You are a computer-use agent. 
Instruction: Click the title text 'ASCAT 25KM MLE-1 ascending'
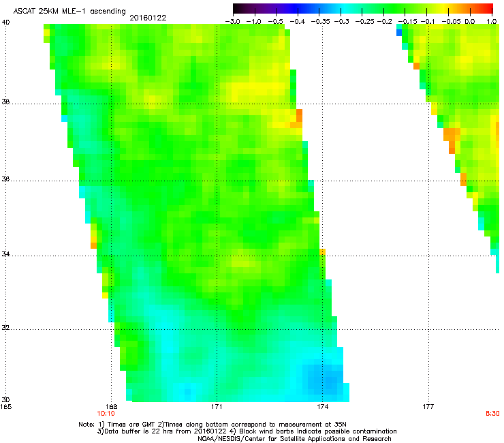coord(69,12)
